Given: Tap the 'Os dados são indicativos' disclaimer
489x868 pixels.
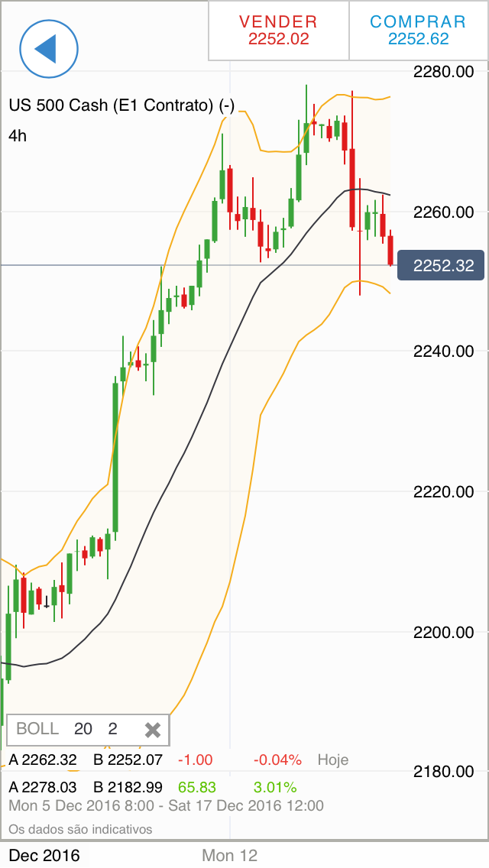Looking at the screenshot, I should click(x=80, y=829).
